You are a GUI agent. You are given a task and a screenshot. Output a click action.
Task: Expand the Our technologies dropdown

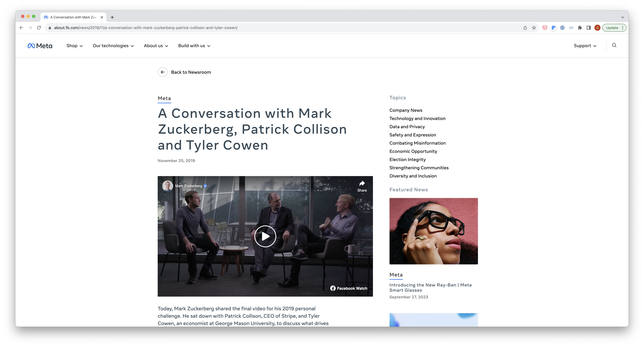[x=113, y=46]
